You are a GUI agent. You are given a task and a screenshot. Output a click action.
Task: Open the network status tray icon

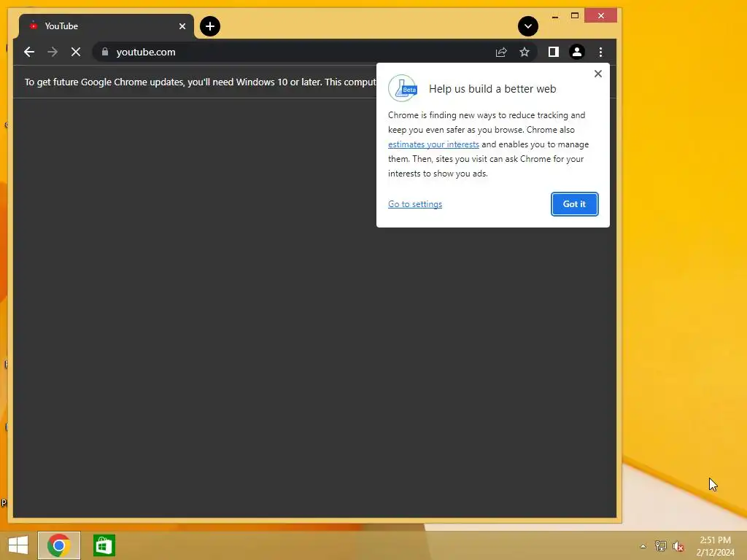point(661,545)
